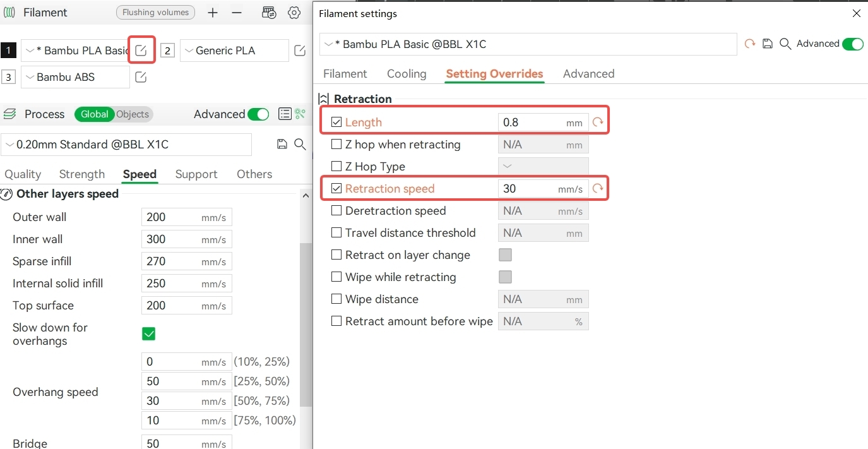Remove a filament with minus icon
The width and height of the screenshot is (868, 449).
point(236,13)
